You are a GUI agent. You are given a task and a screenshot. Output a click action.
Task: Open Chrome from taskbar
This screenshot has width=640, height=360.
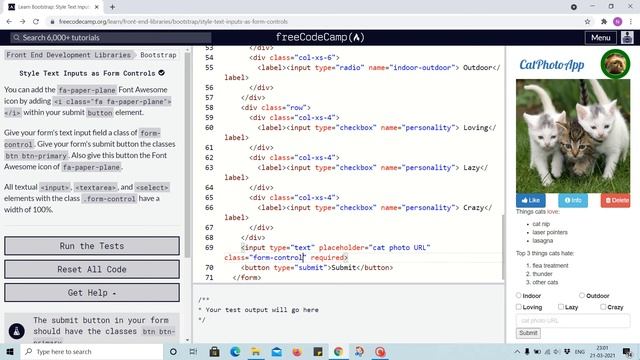click(338, 351)
